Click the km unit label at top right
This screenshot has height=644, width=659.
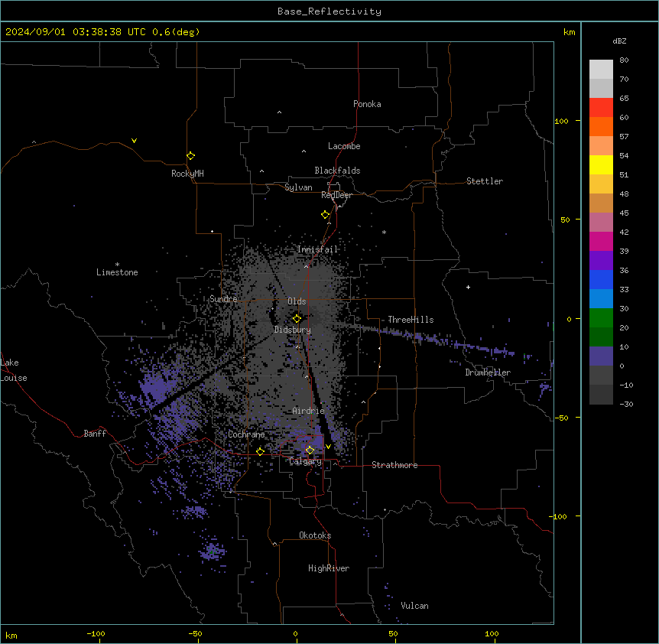click(570, 32)
